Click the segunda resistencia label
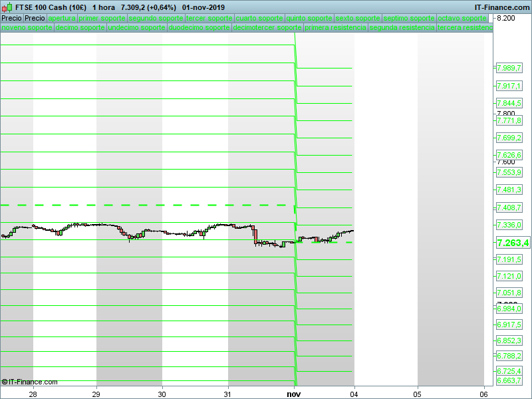 [402, 27]
